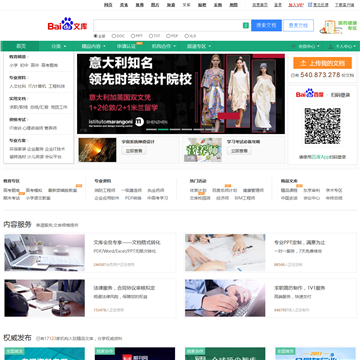Image resolution: width=360 pixels, height=360 pixels.
Task: Click the Marangoni round logo in banner
Action: (x=140, y=122)
